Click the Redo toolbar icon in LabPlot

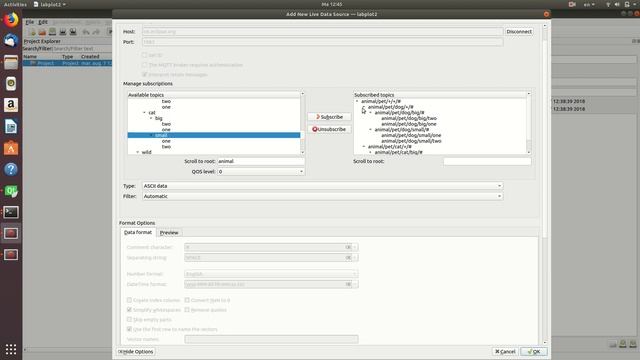pos(96,31)
